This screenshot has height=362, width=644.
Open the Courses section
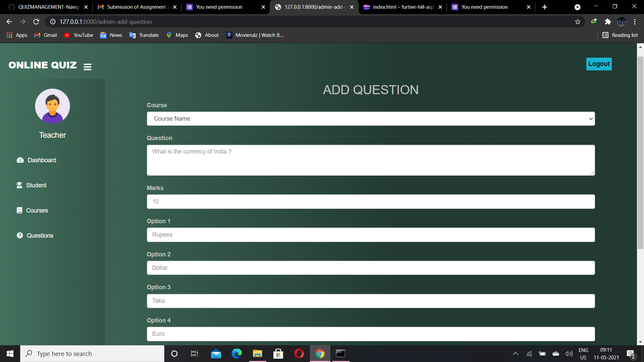37,210
